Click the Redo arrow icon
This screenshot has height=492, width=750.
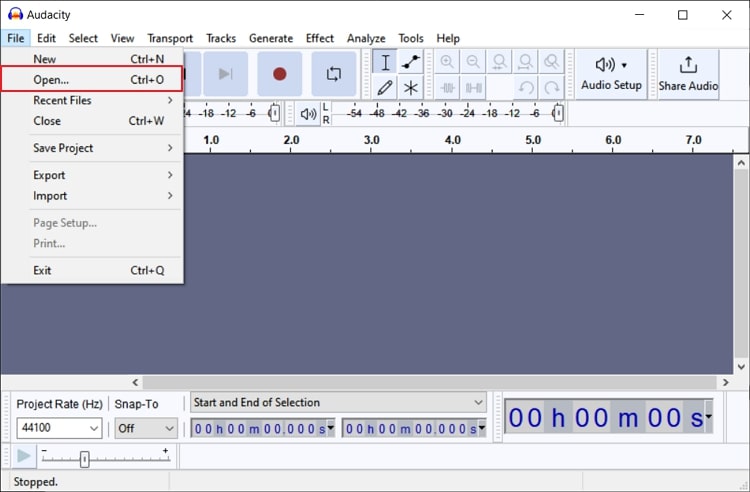(x=551, y=88)
